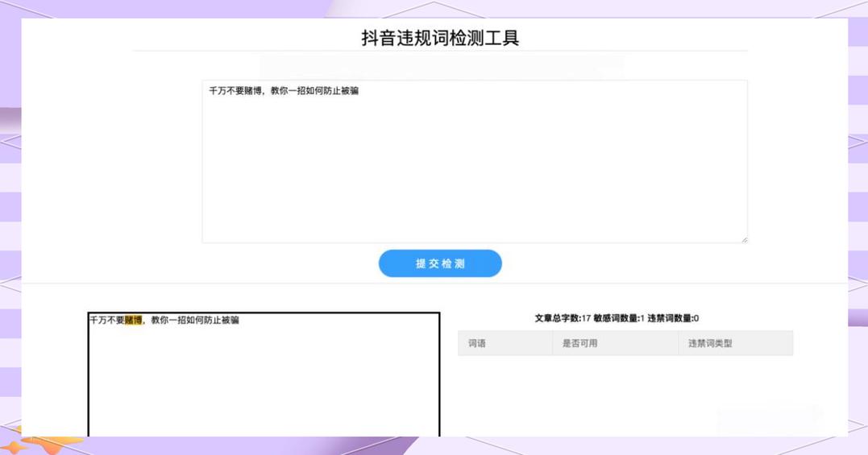Click the 是否可用 column header

616,343
